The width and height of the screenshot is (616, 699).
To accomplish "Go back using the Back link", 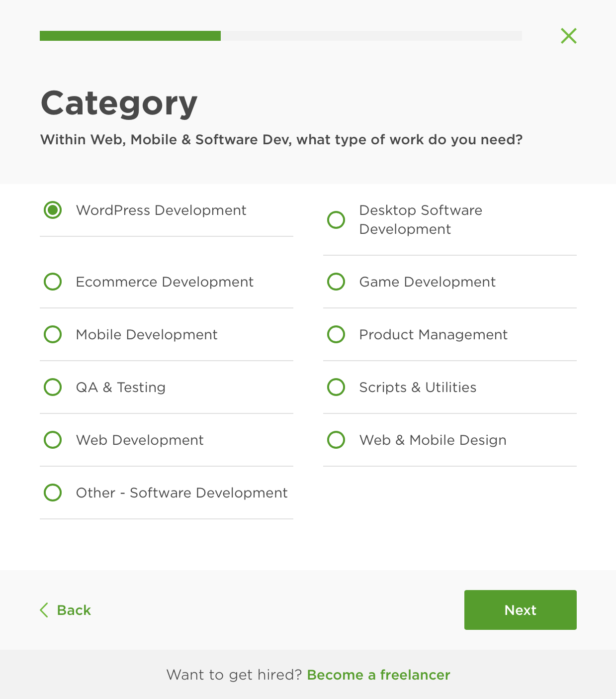I will click(74, 610).
